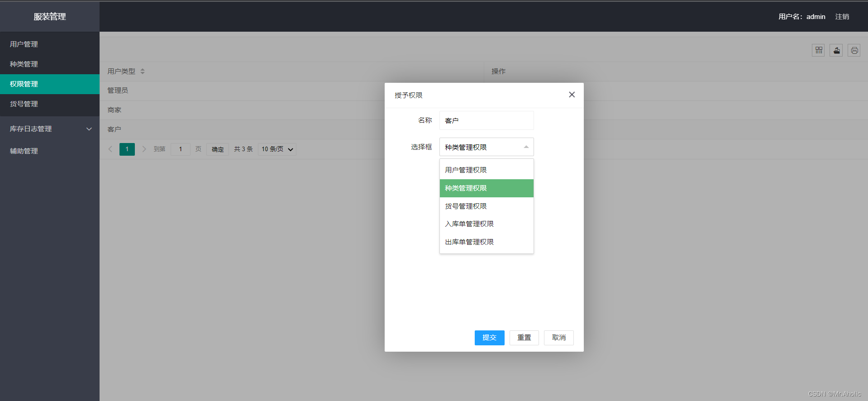
Task: Go to previous page arrow
Action: tap(110, 149)
